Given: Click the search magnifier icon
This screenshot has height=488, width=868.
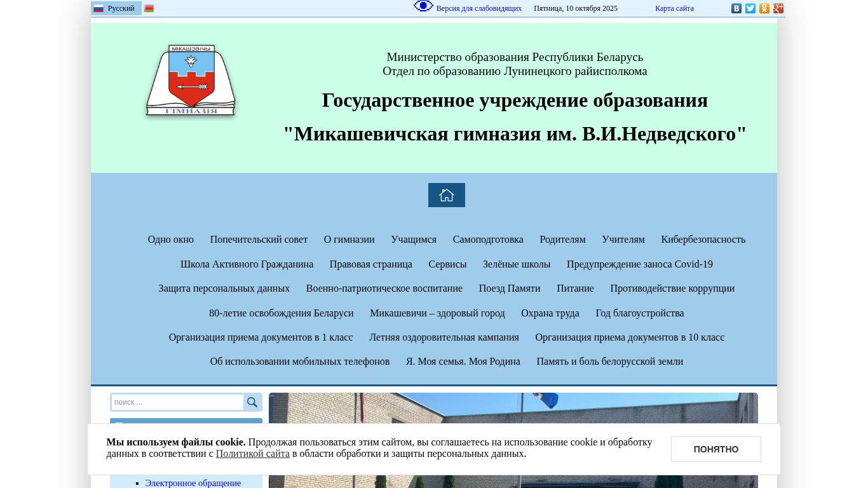Looking at the screenshot, I should tap(252, 402).
